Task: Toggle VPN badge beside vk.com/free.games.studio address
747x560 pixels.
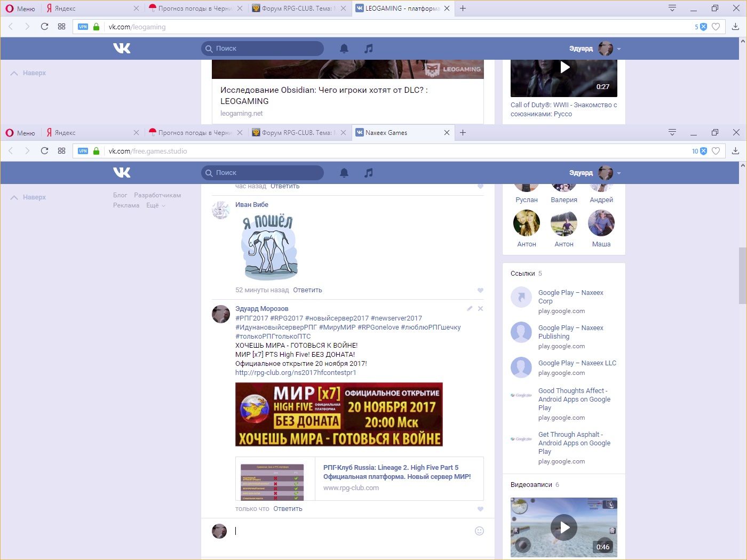Action: pos(83,151)
